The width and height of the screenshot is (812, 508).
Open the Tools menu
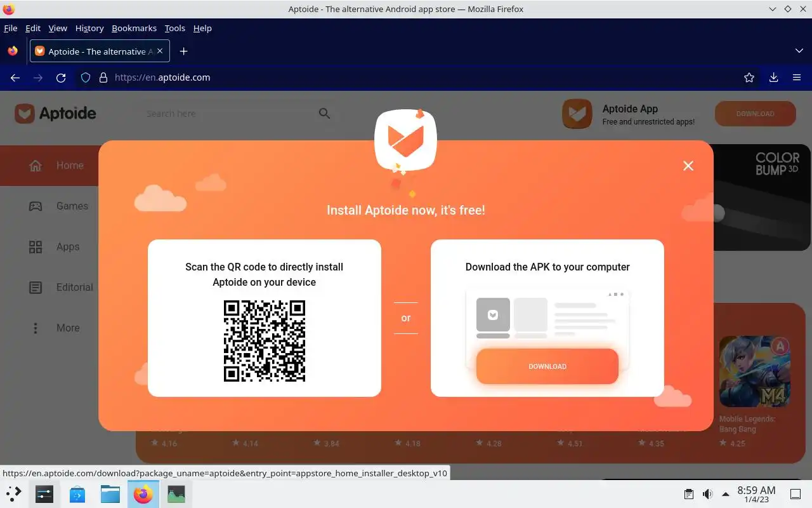pos(175,28)
